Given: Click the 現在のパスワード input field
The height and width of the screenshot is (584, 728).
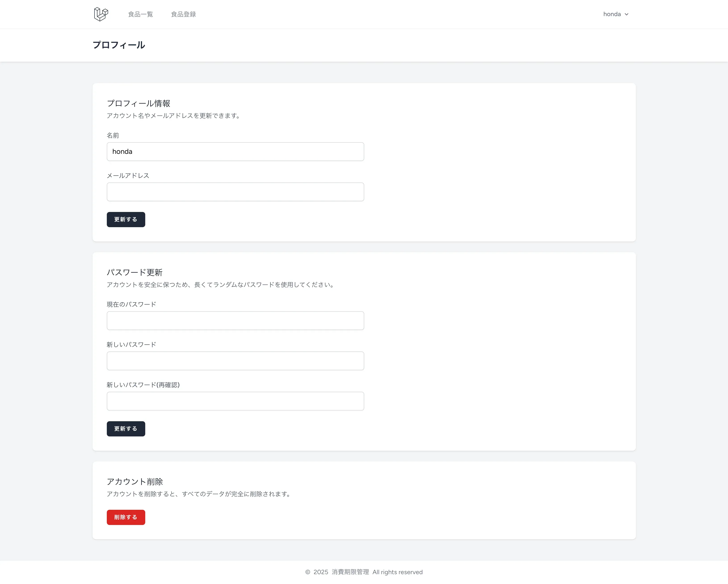Looking at the screenshot, I should (235, 321).
